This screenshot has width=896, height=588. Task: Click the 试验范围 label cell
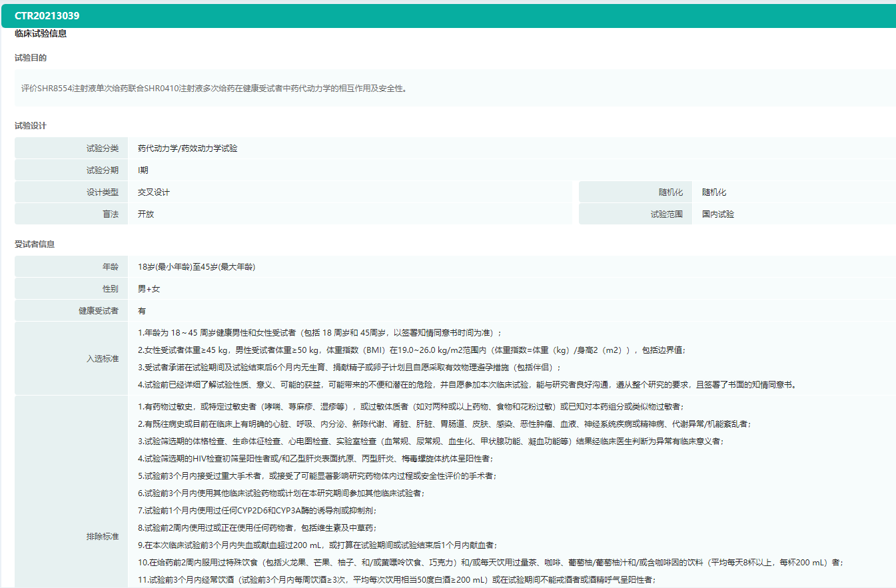coord(666,214)
